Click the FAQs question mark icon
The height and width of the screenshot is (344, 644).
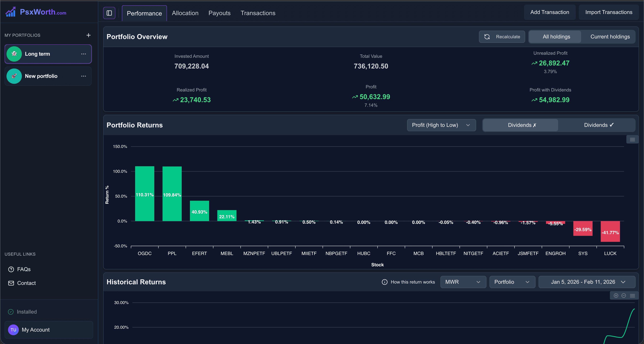point(11,269)
